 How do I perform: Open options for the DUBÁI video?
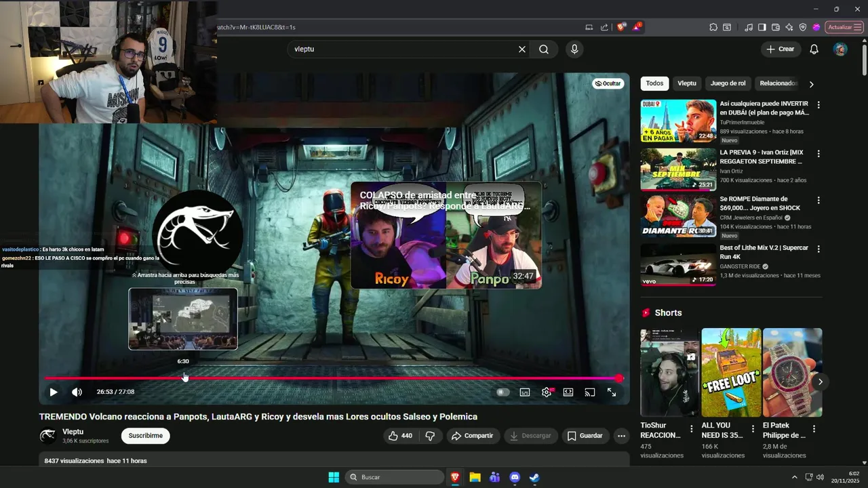818,105
